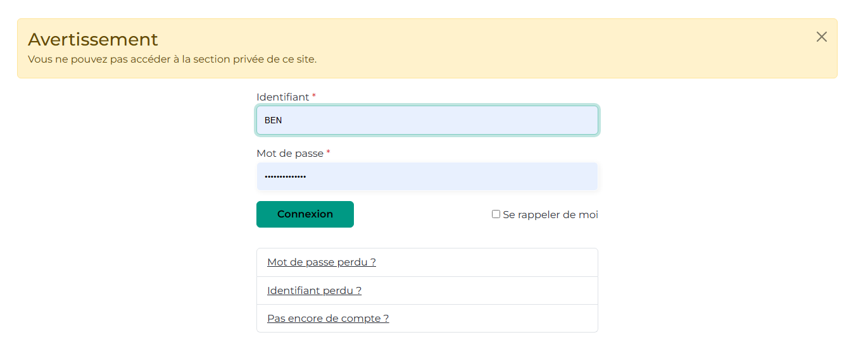Follow the Identifiant perdu link
868x349 pixels.
click(314, 291)
